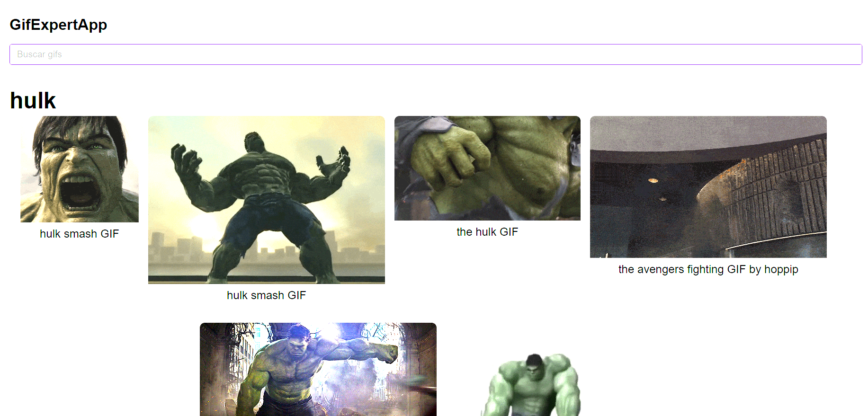Click the word hoppip in the caption
This screenshot has height=416, width=868.
pyautogui.click(x=781, y=269)
